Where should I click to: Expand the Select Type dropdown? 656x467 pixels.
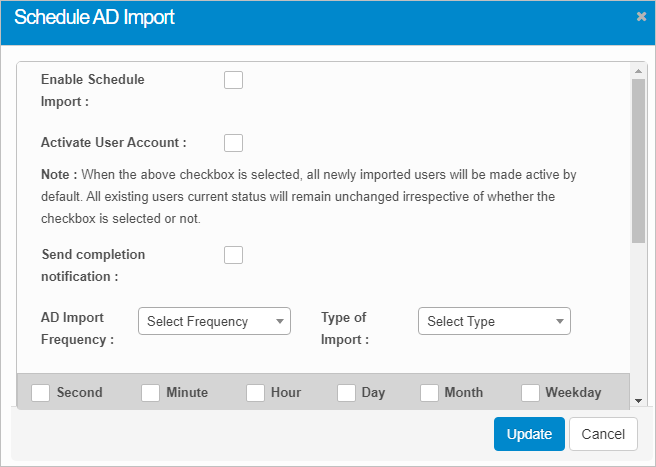click(494, 321)
